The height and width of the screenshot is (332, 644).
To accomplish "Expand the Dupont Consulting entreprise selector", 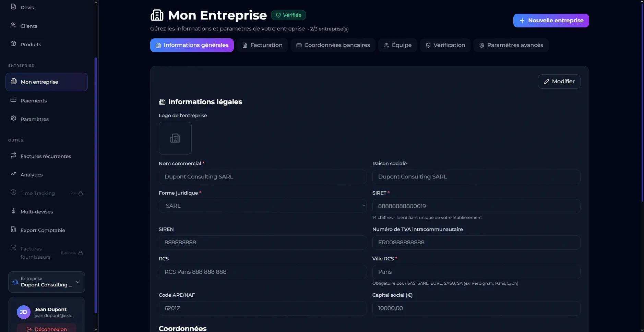I will pos(47,282).
